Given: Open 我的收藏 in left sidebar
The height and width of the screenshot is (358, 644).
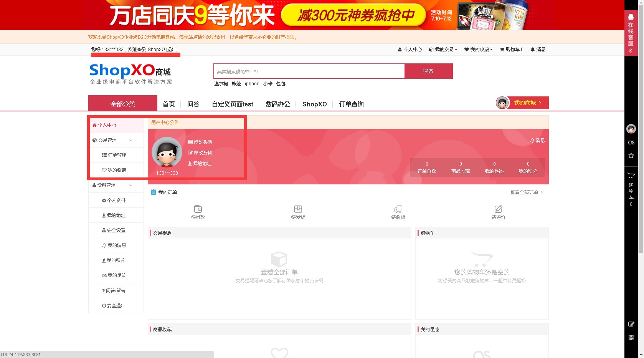Looking at the screenshot, I should [116, 170].
